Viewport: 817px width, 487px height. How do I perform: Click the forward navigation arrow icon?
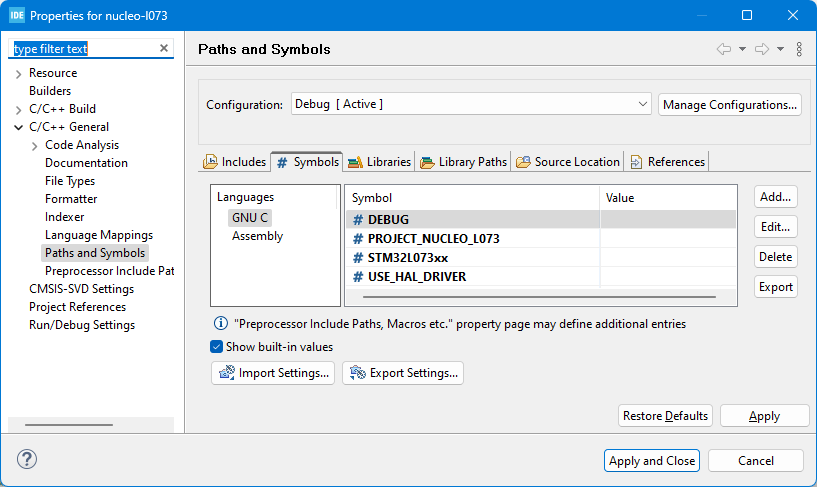coord(762,49)
